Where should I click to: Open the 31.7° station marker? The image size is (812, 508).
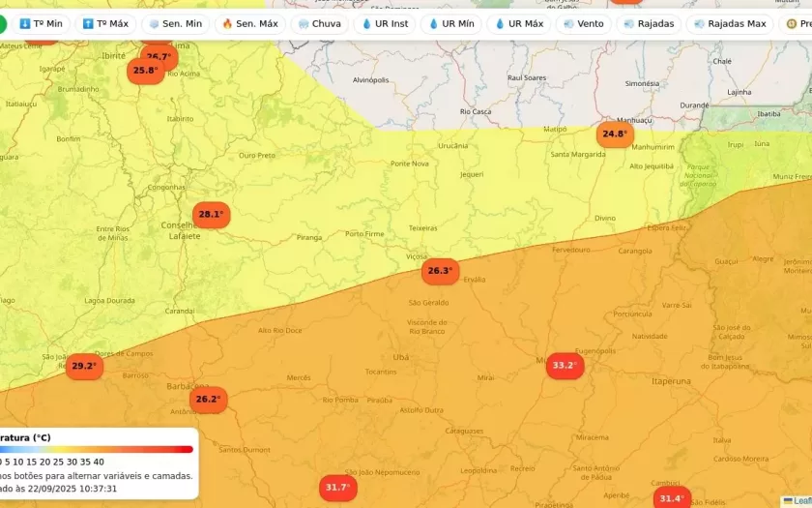pos(337,488)
